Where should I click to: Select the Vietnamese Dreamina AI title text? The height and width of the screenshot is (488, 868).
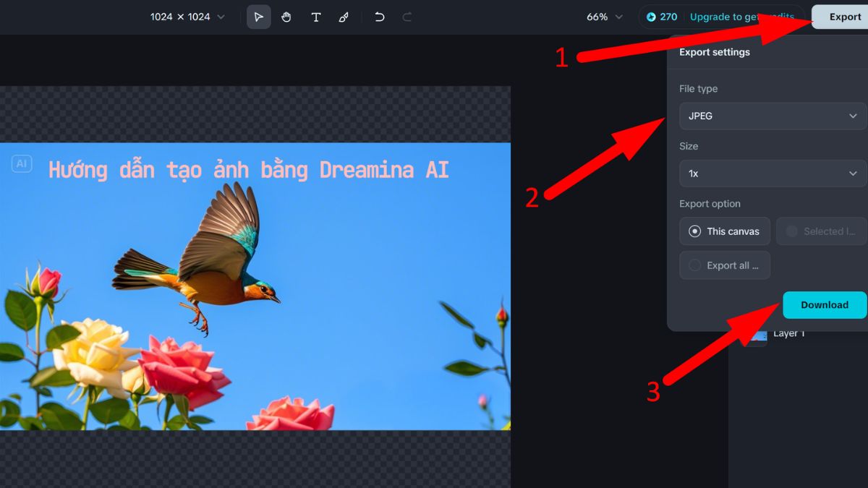[249, 170]
